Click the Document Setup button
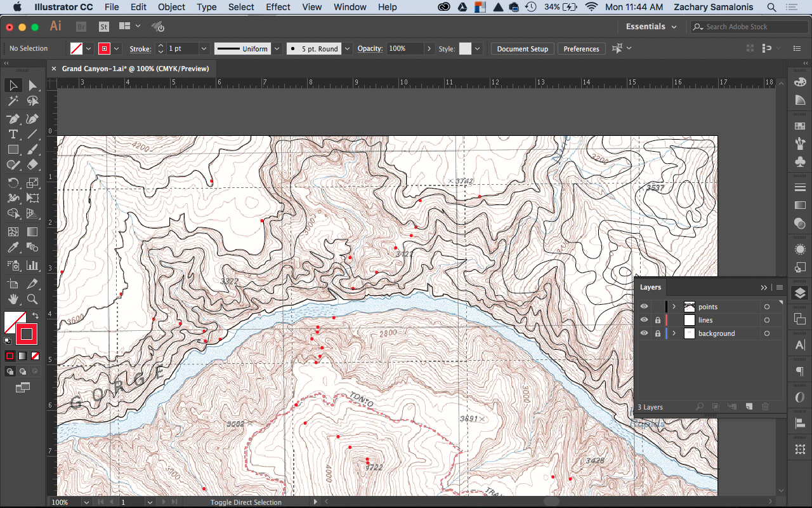The height and width of the screenshot is (508, 812). [x=522, y=49]
